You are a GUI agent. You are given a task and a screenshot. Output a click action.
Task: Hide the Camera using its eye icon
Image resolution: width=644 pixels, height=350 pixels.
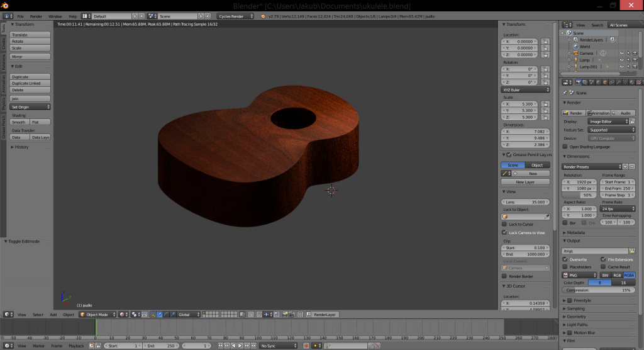click(621, 54)
